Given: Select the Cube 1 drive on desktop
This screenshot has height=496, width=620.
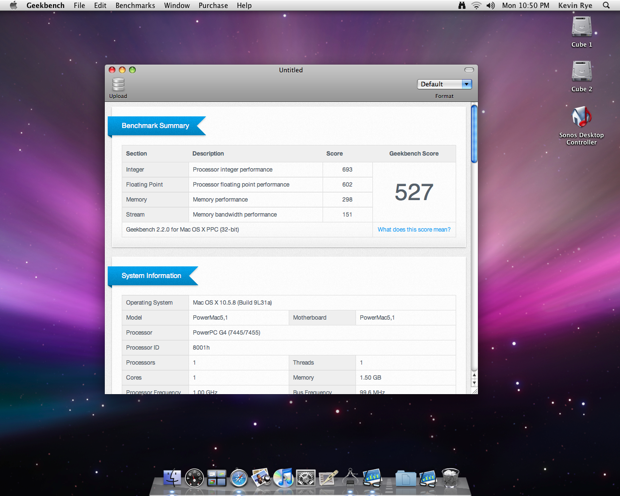Looking at the screenshot, I should (x=582, y=27).
